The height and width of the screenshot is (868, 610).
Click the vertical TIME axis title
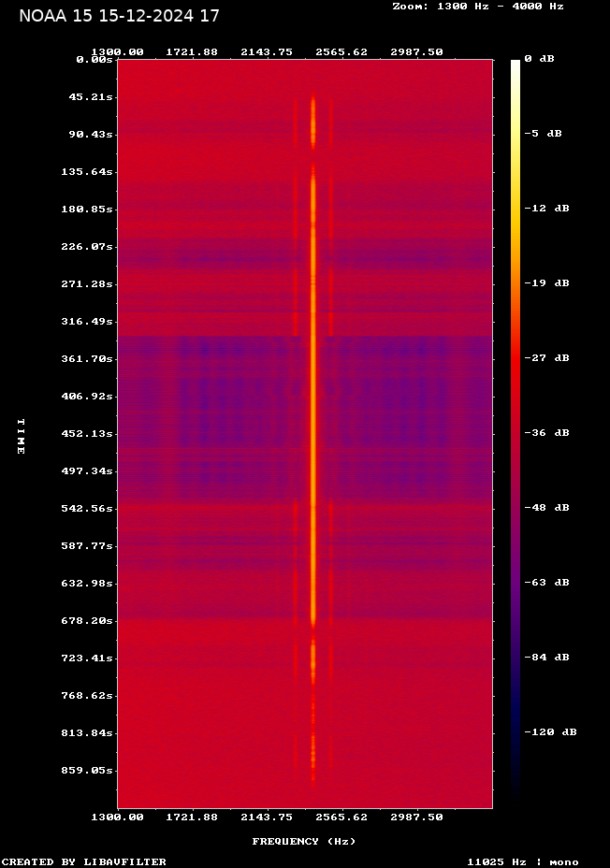(x=21, y=436)
